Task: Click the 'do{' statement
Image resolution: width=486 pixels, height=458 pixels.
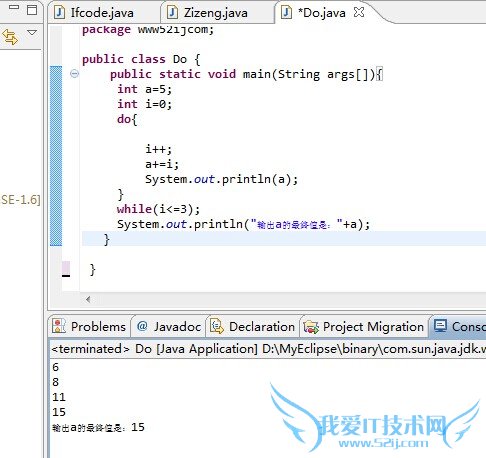Action: [x=127, y=119]
